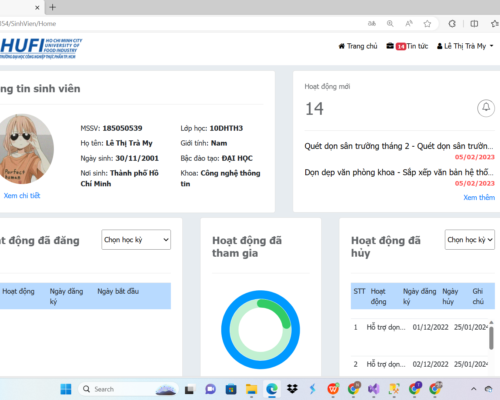Screen dimensions: 500x400
Task: Open File Explorer from the taskbar
Action: pos(251,389)
